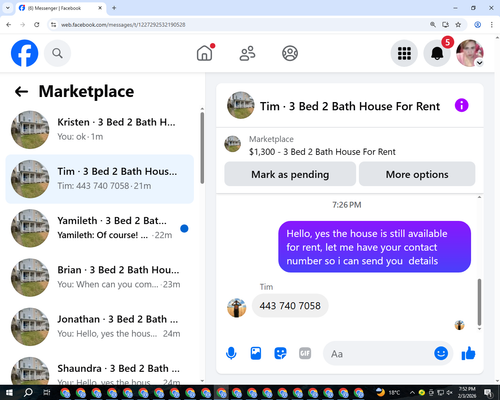Image resolution: width=500 pixels, height=400 pixels.
Task: Click the address bar URL
Action: point(123,25)
